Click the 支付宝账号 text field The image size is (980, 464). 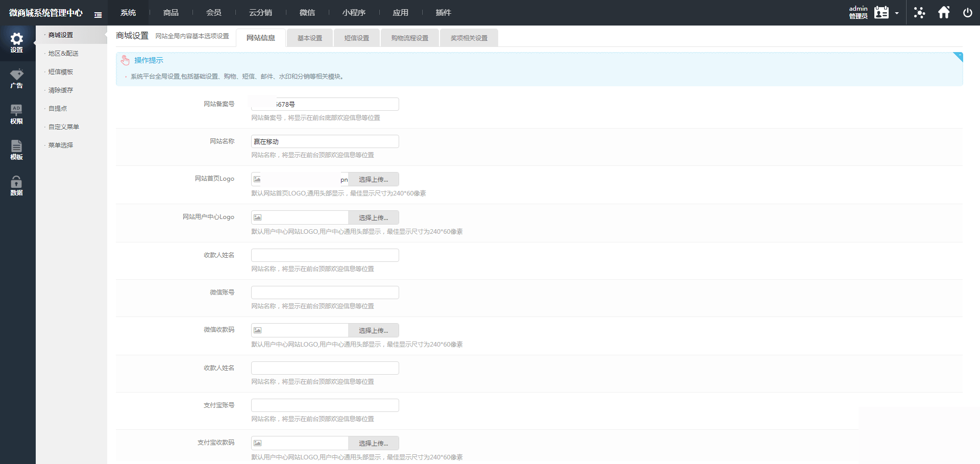325,405
